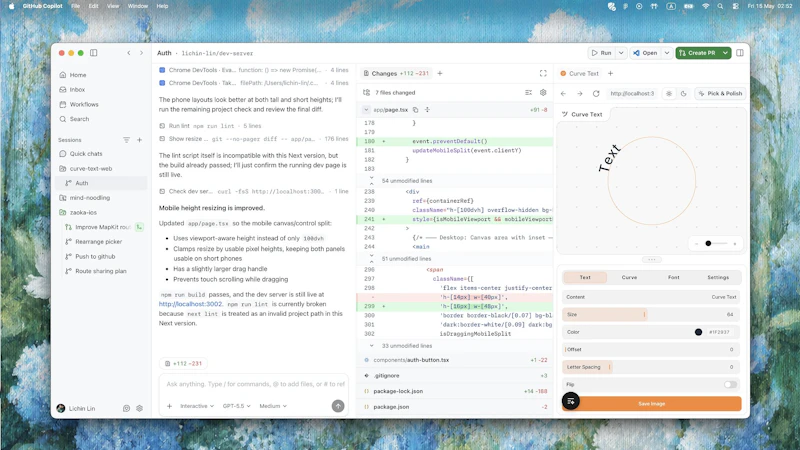The height and width of the screenshot is (450, 800).
Task: Open package-lock.json file row
Action: pos(455,391)
